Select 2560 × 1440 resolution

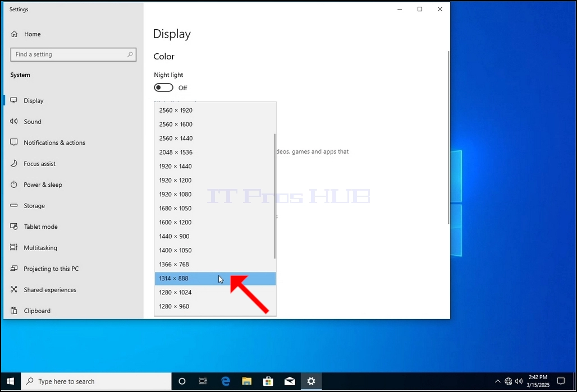pos(216,139)
